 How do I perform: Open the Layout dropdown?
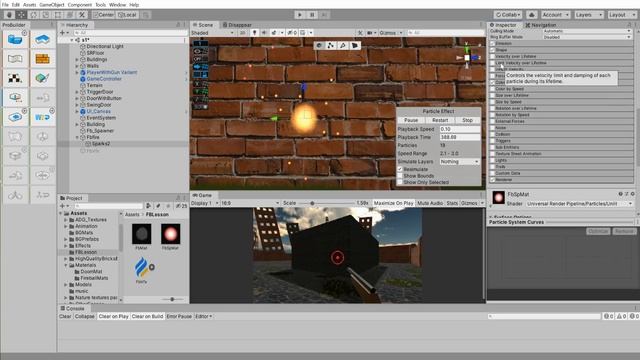click(621, 15)
